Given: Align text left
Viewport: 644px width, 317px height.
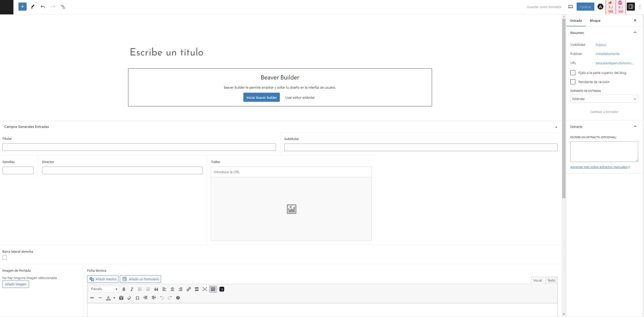Looking at the screenshot, I should tap(164, 289).
